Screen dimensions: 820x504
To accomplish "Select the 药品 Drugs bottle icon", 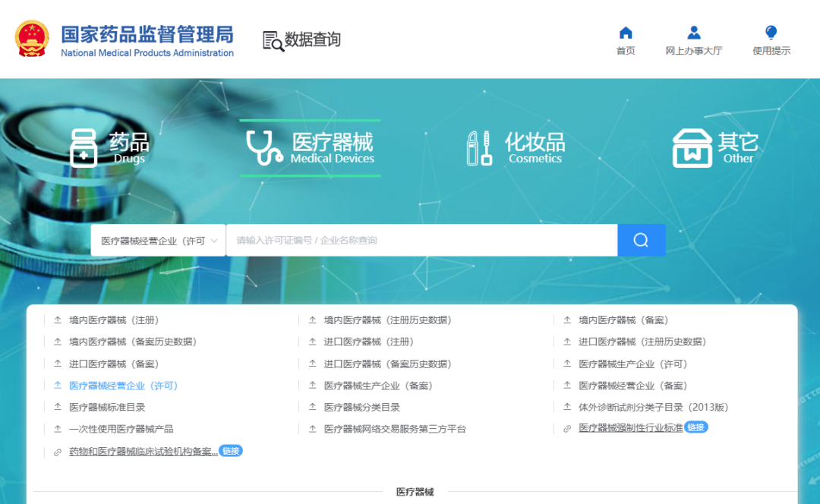I will point(84,147).
